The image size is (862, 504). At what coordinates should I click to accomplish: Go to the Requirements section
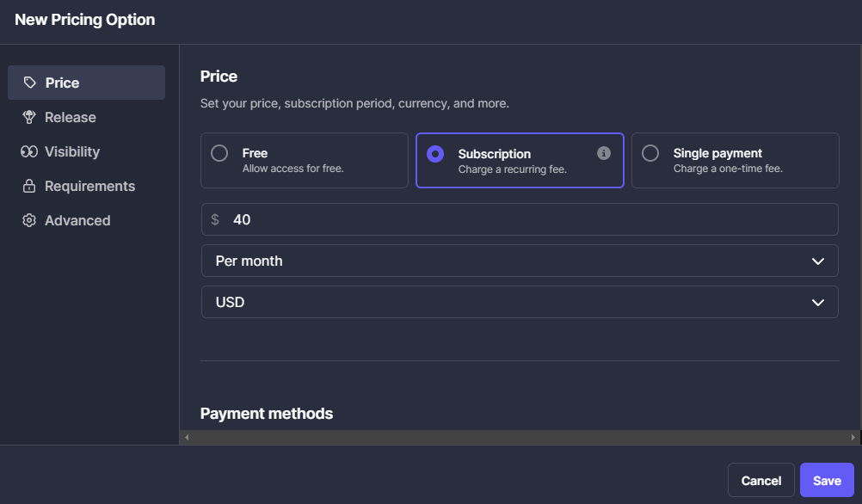(89, 186)
